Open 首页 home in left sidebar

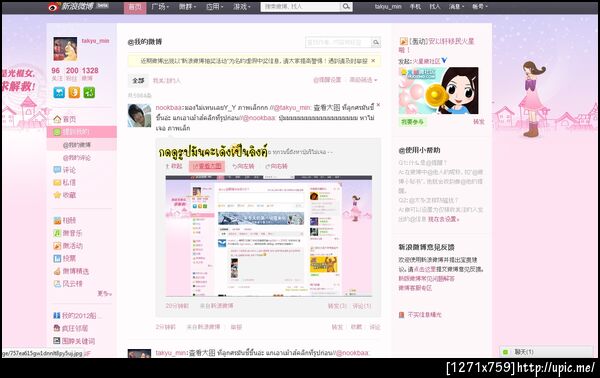64,119
